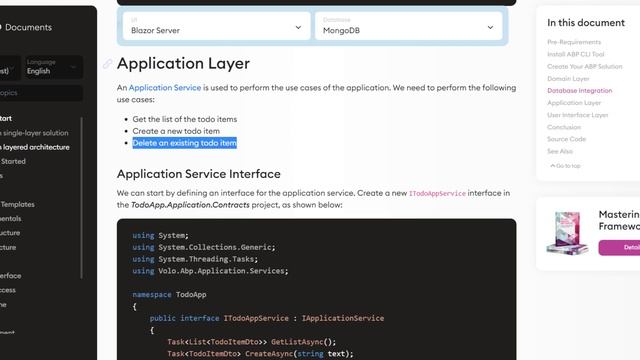The width and height of the screenshot is (640, 360).
Task: Go to User Interface Layer in outline
Action: [578, 115]
